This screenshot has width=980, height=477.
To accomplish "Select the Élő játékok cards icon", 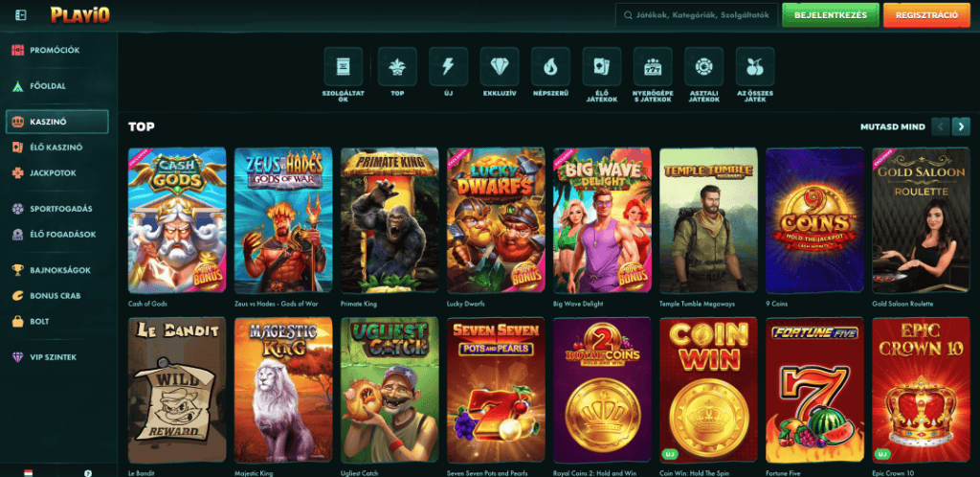I will coord(602,66).
